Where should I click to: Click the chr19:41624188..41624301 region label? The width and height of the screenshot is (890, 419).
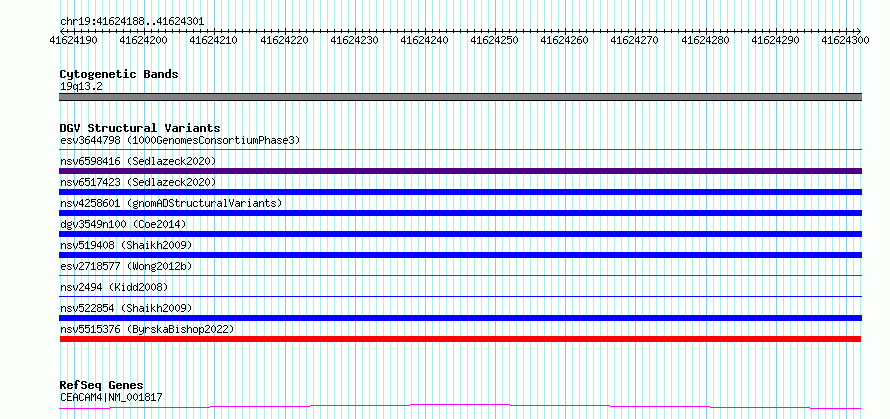(132, 22)
